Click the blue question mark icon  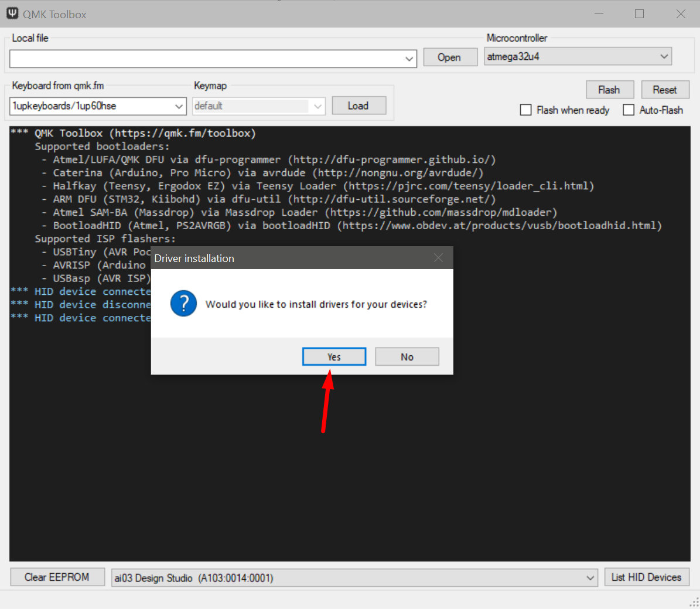(183, 304)
